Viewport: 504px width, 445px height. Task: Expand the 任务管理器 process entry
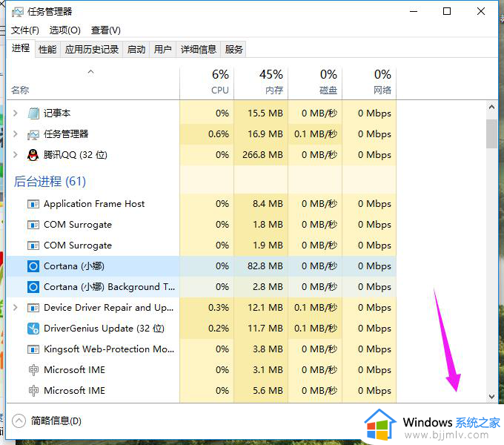pos(15,133)
